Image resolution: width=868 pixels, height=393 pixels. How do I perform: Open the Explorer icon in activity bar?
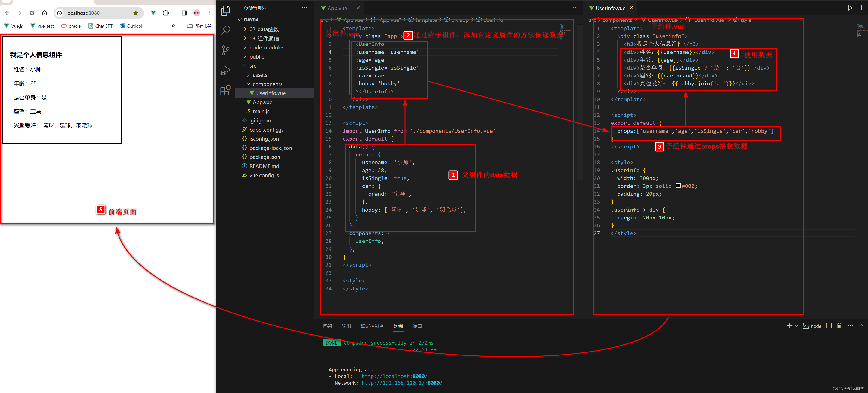pos(226,11)
